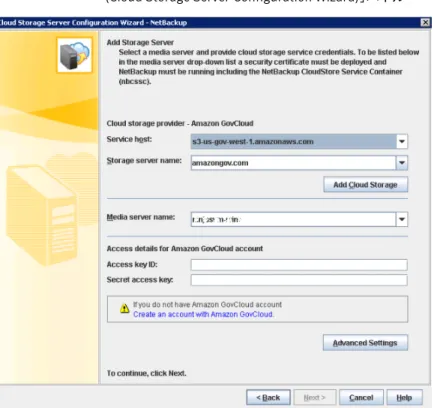Focus the Access key ID input field

pyautogui.click(x=299, y=265)
